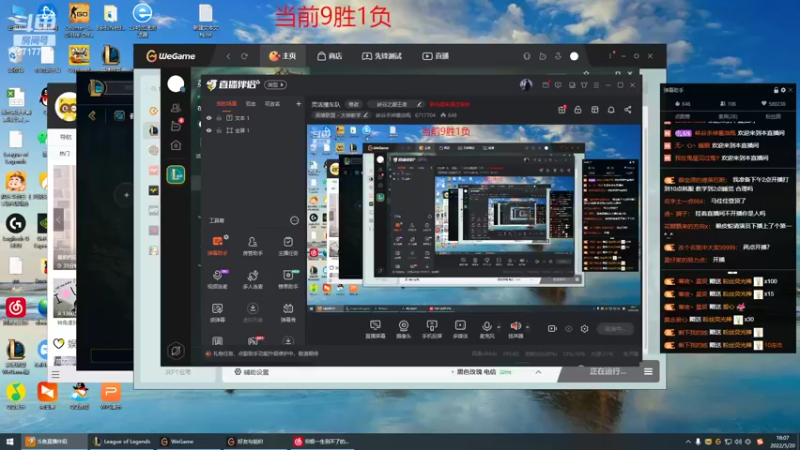Toggle preview eye icon in bottom bar
This screenshot has width=800, height=450.
568,329
